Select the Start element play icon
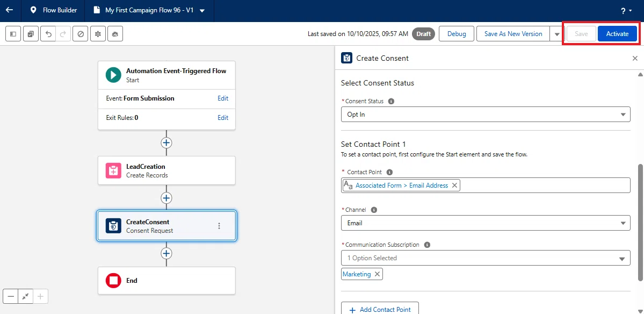 pyautogui.click(x=113, y=75)
